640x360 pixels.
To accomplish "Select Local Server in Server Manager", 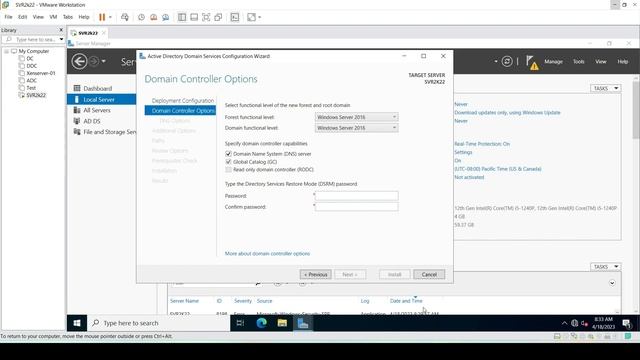I will tap(102, 99).
